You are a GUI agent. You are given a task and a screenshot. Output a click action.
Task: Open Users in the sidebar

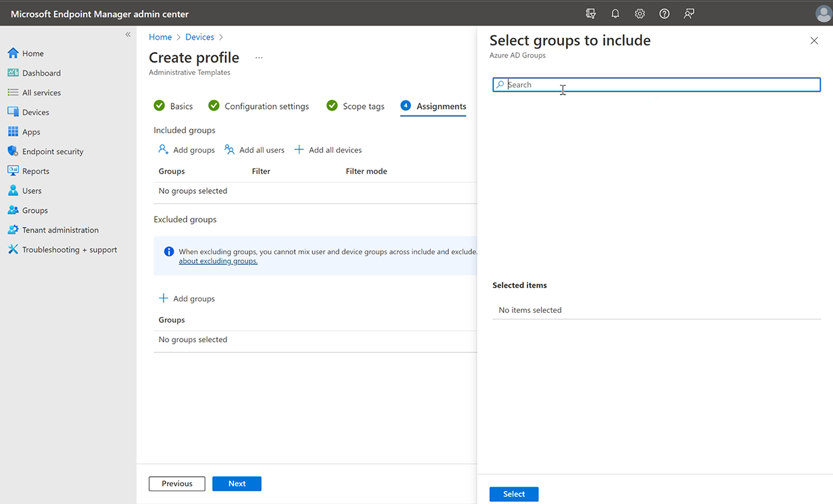24,191
